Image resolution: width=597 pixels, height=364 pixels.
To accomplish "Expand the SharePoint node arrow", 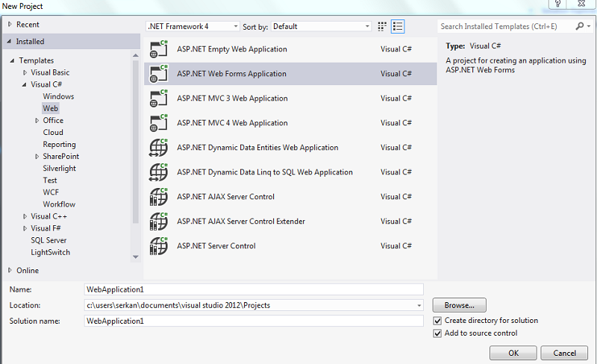I will click(x=37, y=157).
